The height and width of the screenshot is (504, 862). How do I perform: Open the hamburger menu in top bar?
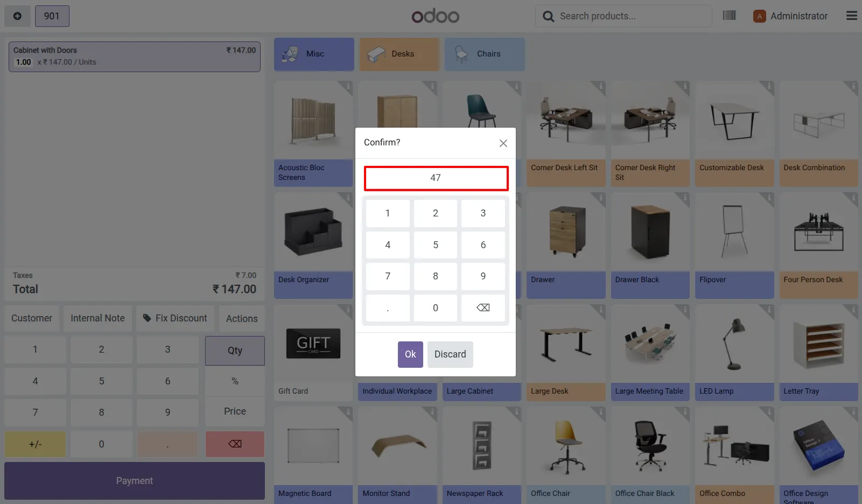click(x=851, y=16)
